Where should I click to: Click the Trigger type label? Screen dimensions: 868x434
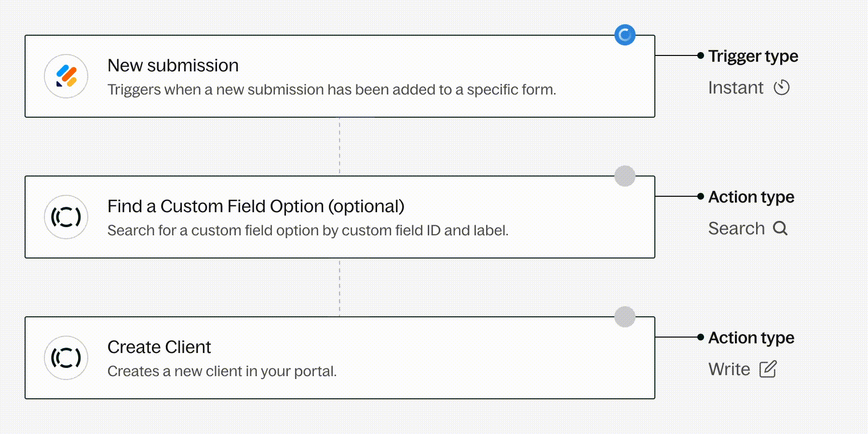tap(753, 56)
